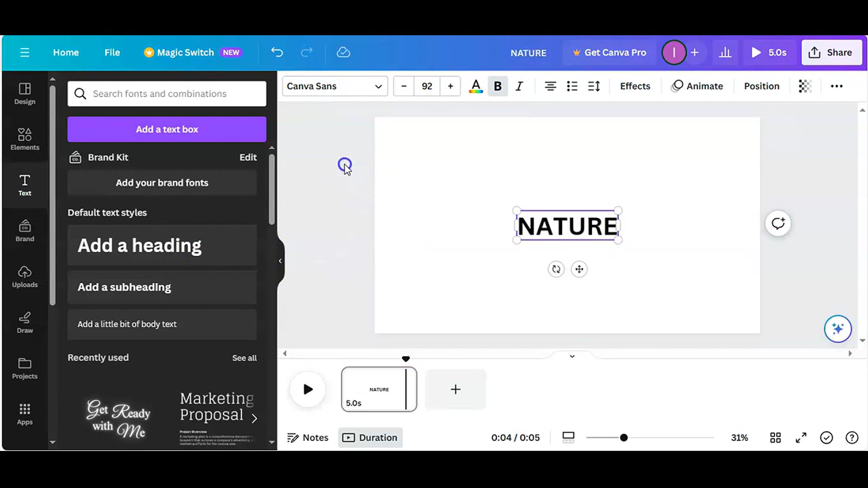The height and width of the screenshot is (488, 868).
Task: Click Add a text box button
Action: coord(167,129)
